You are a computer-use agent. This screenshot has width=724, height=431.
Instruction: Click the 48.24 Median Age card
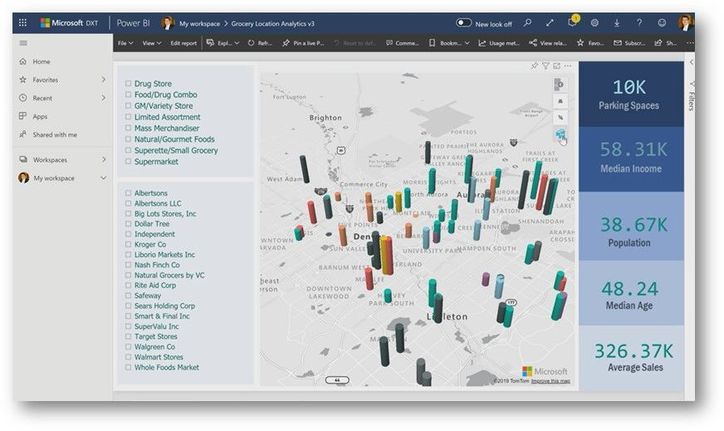click(x=631, y=293)
